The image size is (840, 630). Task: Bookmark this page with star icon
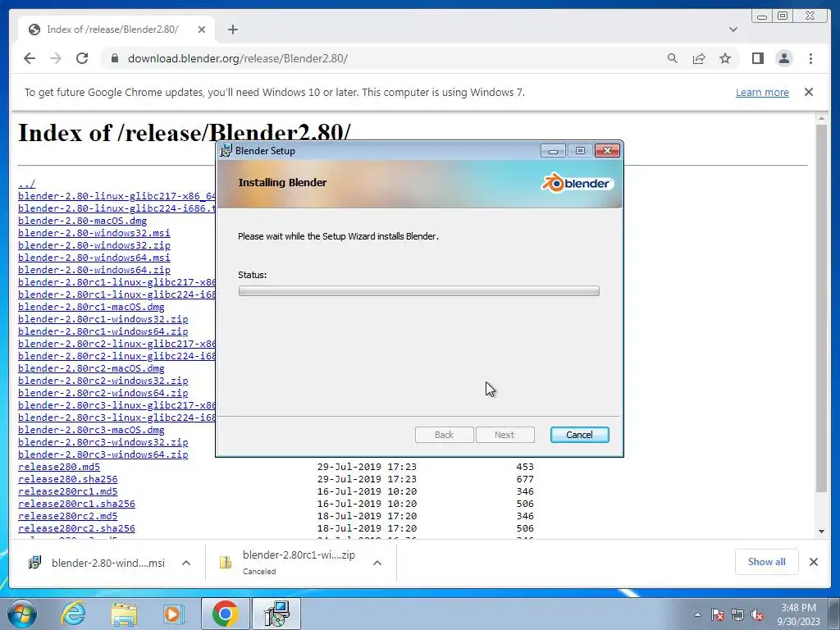[725, 58]
